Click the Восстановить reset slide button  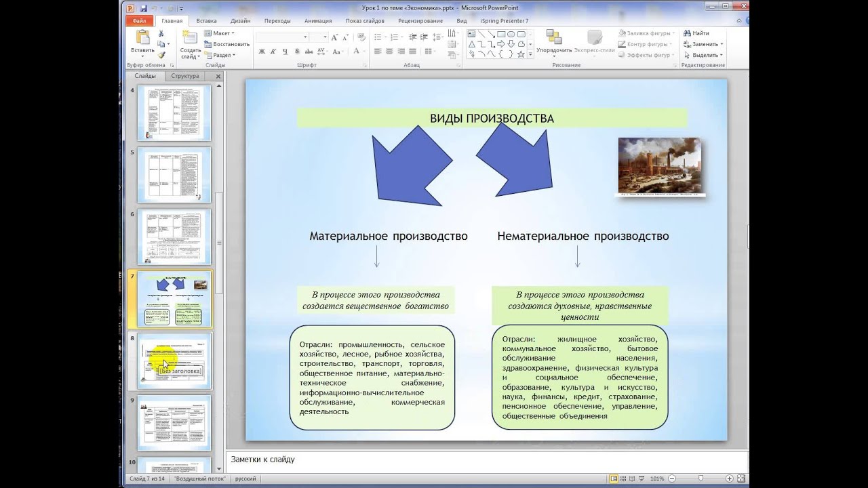[x=226, y=44]
